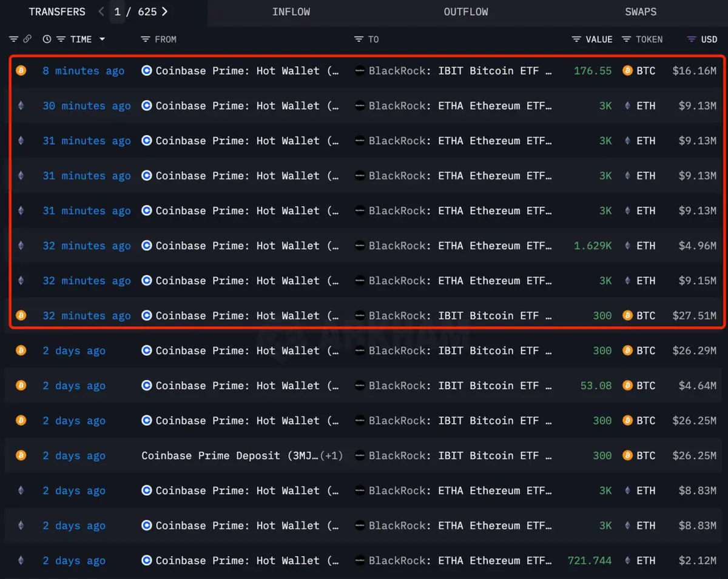Click the ETH token icon in the 721.744 row
This screenshot has height=579, width=728.
(x=628, y=561)
